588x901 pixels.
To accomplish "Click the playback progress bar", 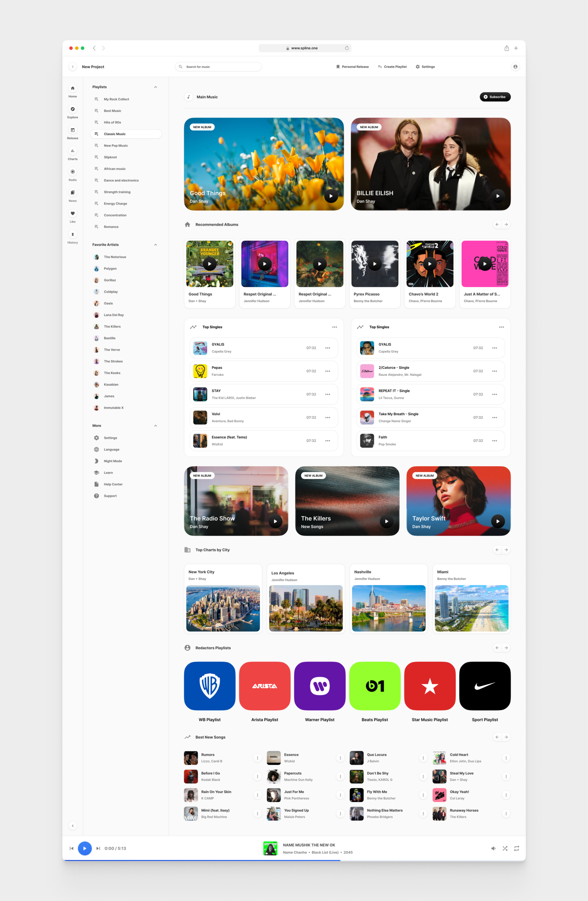I will [294, 861].
